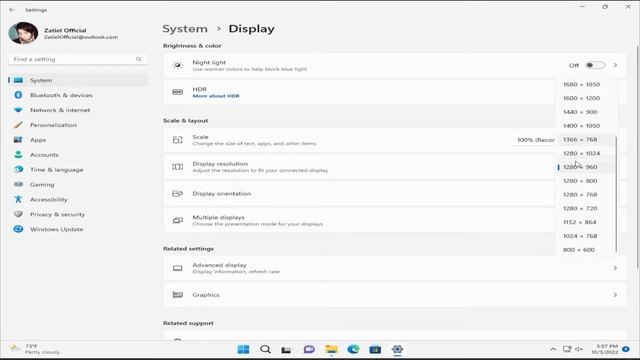The image size is (640, 360).
Task: Click the Find a setting search box
Action: coord(78,59)
